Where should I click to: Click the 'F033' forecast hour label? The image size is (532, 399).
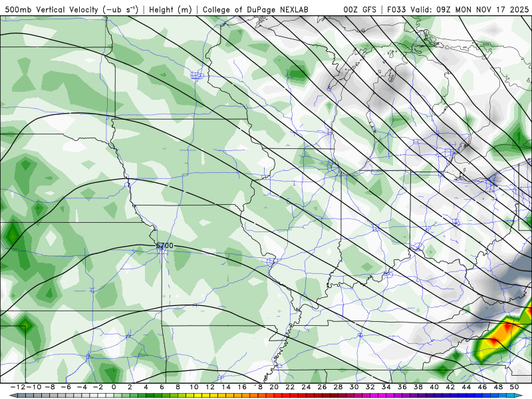click(x=397, y=9)
